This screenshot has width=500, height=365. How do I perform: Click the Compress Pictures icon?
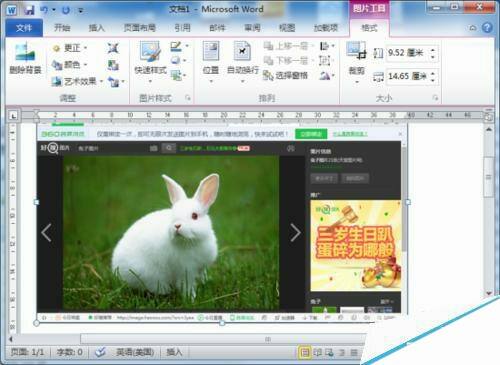point(113,48)
